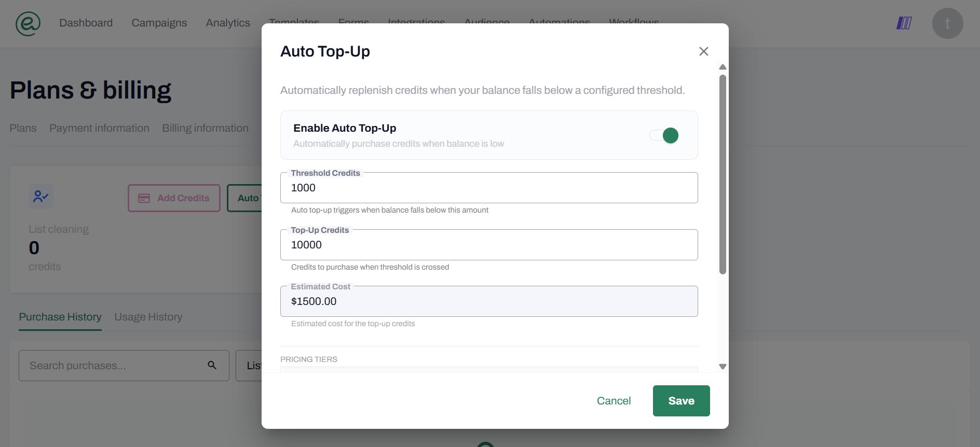Open the user avatar menu

[x=947, y=23]
